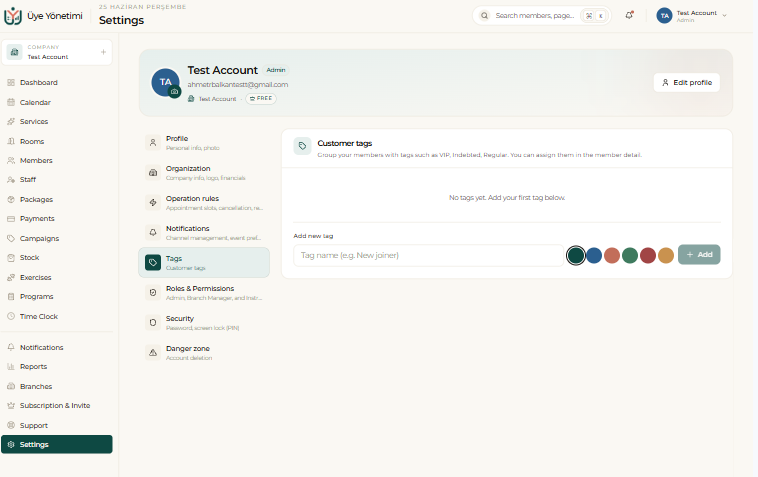Screen dimensions: 758x477
Task: Select the Staff sidebar icon
Action: [x=11, y=180]
